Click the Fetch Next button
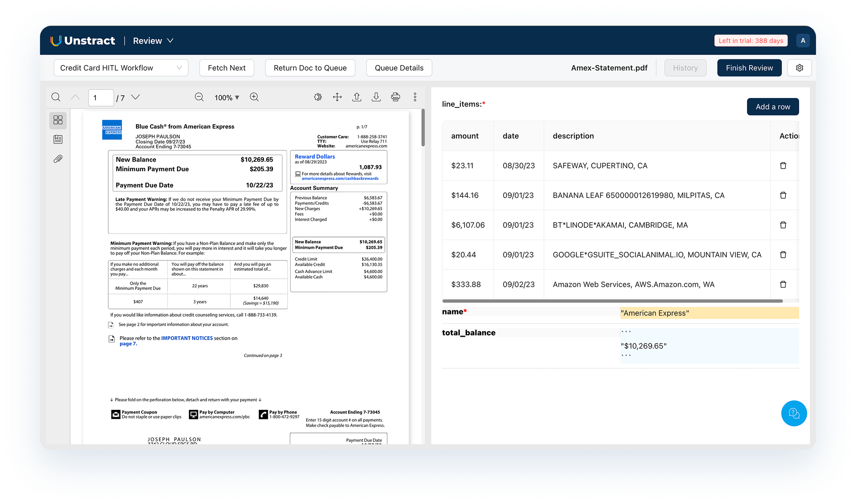The image size is (856, 504). [226, 68]
